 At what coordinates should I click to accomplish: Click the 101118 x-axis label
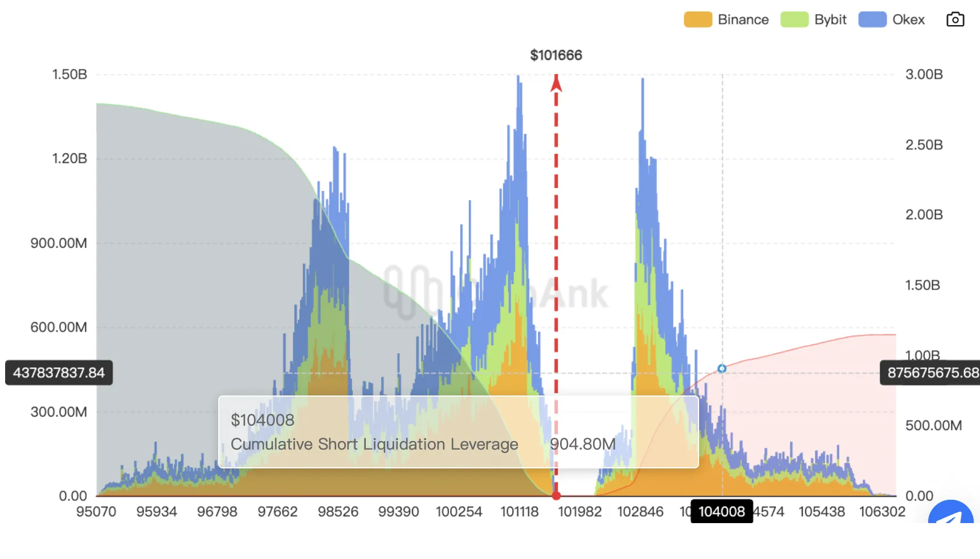click(x=520, y=512)
